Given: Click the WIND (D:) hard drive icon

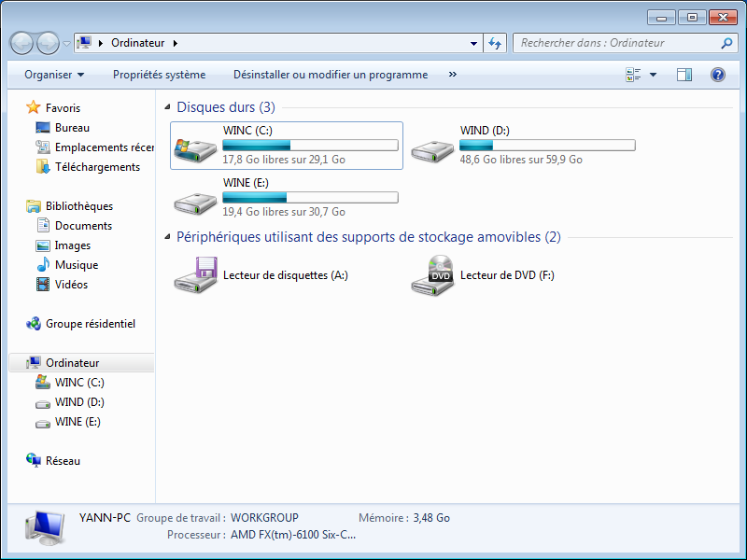Looking at the screenshot, I should (432, 150).
